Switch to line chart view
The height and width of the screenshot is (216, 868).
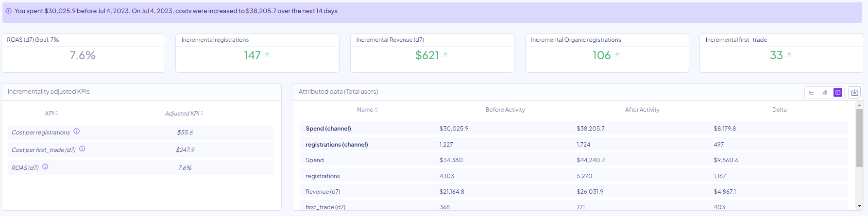[x=811, y=92]
